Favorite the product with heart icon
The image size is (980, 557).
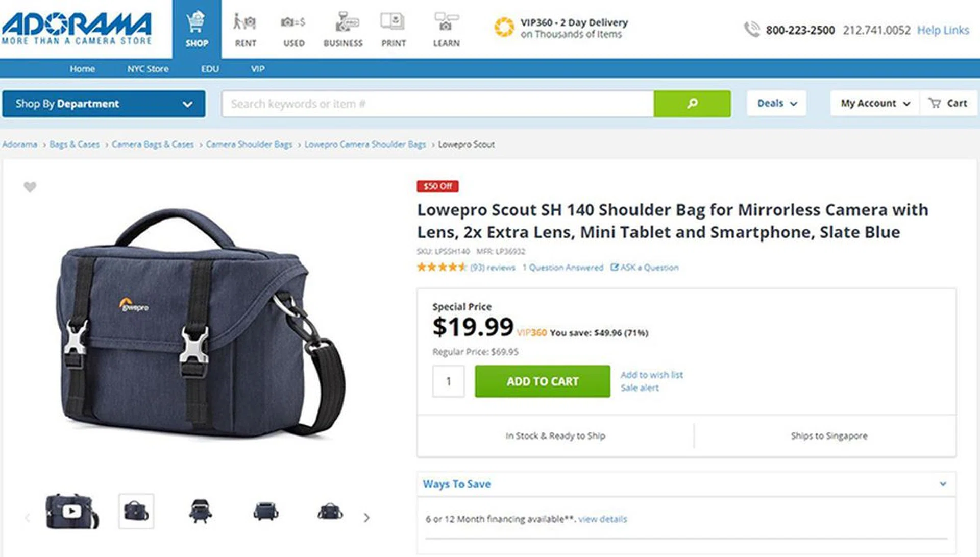[30, 187]
